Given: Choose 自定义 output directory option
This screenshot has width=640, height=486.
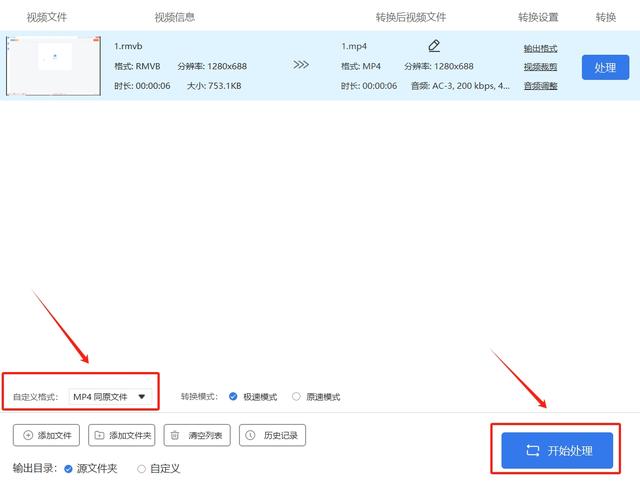Looking at the screenshot, I should (141, 469).
